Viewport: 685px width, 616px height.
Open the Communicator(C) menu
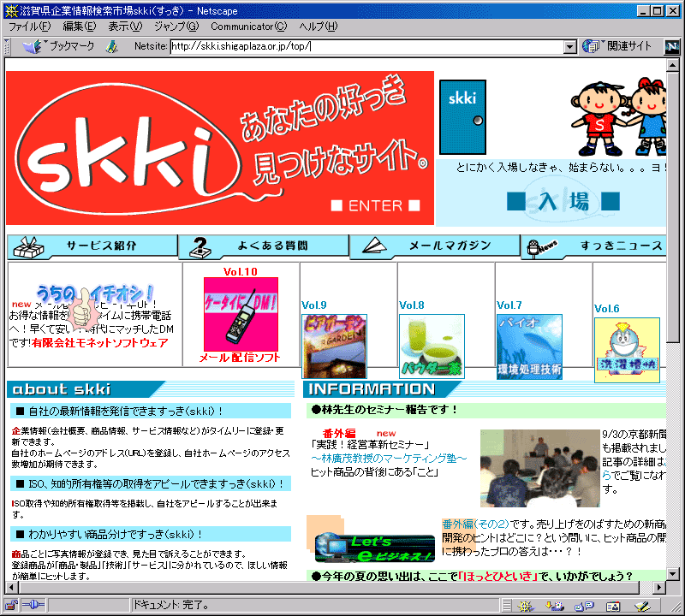248,27
